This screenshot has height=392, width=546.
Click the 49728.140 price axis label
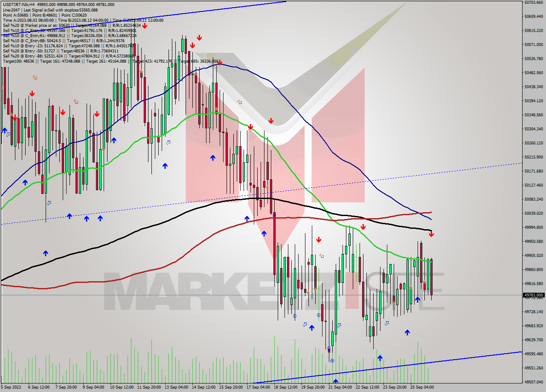click(x=534, y=311)
